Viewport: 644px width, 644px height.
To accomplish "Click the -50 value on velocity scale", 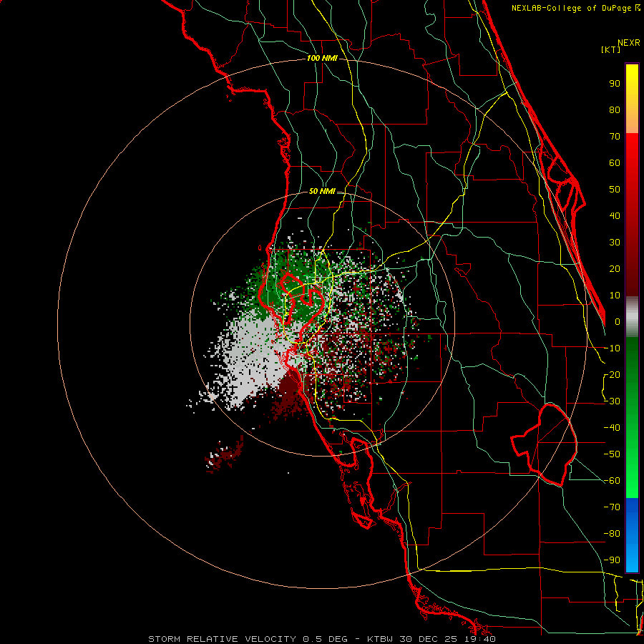I will tap(612, 454).
